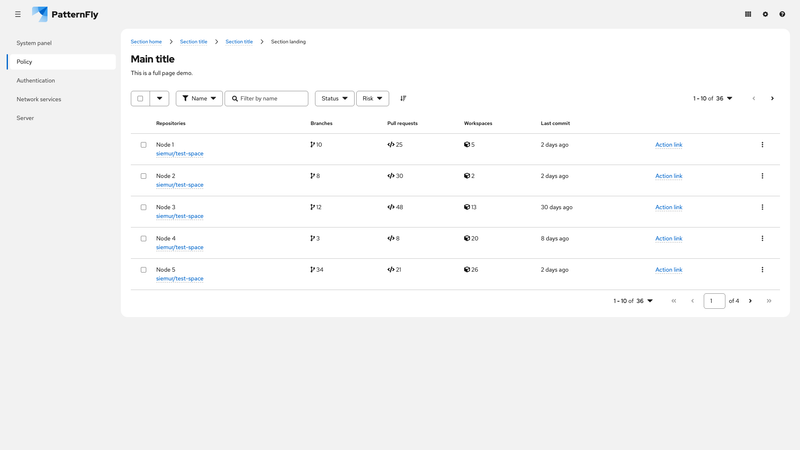Image resolution: width=800 pixels, height=450 pixels.
Task: Select the Node 3 row checkbox
Action: click(x=143, y=207)
